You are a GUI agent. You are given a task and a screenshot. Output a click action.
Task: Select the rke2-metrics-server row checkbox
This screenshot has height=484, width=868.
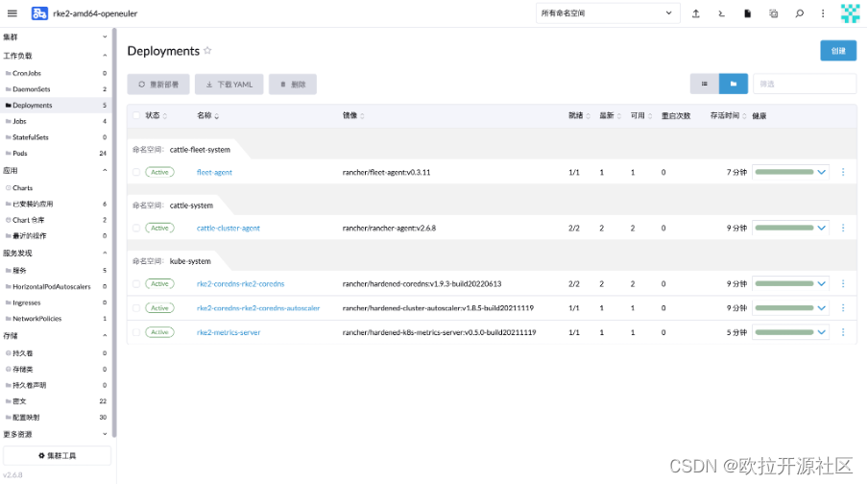click(x=136, y=332)
